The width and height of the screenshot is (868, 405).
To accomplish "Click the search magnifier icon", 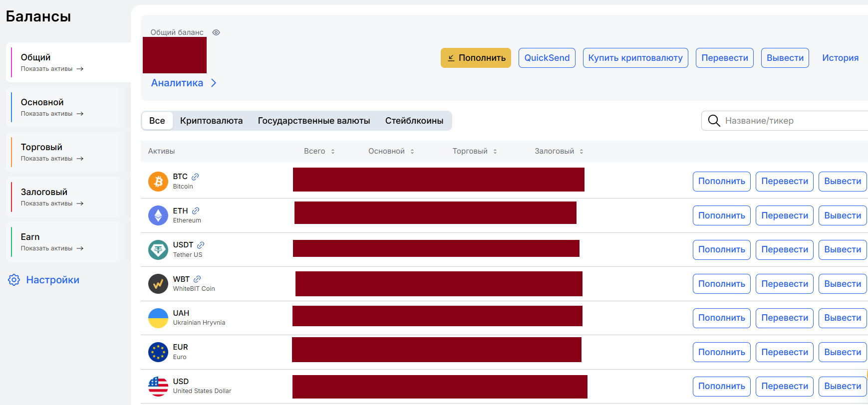I will (714, 121).
